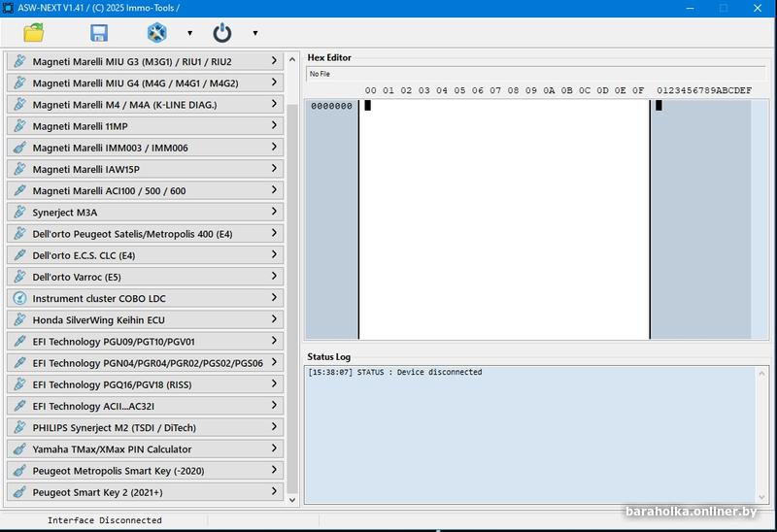777x532 pixels.
Task: Select Magneti Marelli MIU G4 (M4G / M4G1 / M4G2)
Action: click(145, 83)
